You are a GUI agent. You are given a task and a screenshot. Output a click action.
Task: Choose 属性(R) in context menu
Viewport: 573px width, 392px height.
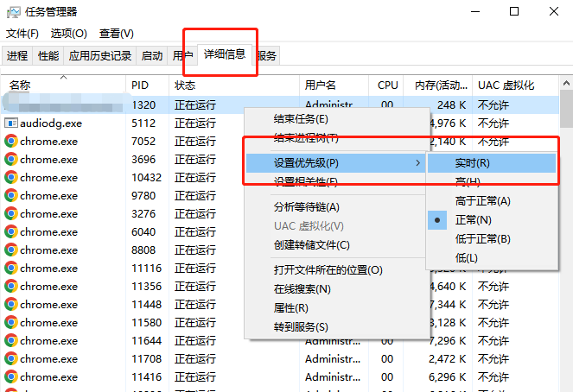[337, 308]
